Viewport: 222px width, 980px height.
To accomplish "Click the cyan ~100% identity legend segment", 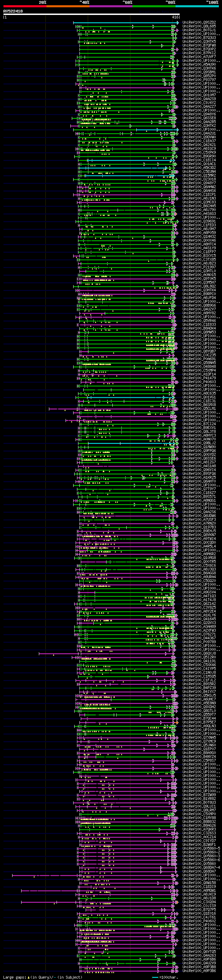I will tap(197, 7).
